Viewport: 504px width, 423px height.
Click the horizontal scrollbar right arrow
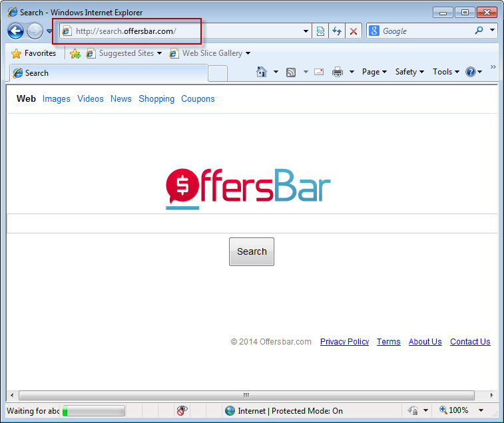[492, 395]
